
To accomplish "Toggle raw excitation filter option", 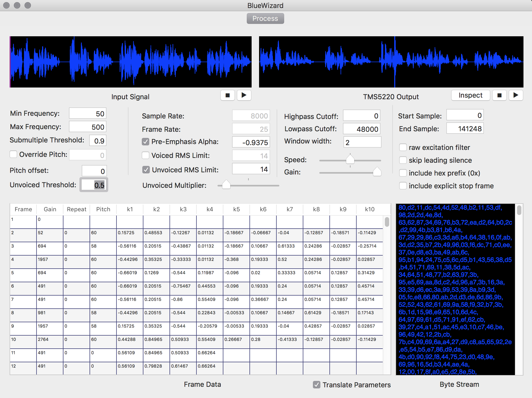I will [403, 148].
